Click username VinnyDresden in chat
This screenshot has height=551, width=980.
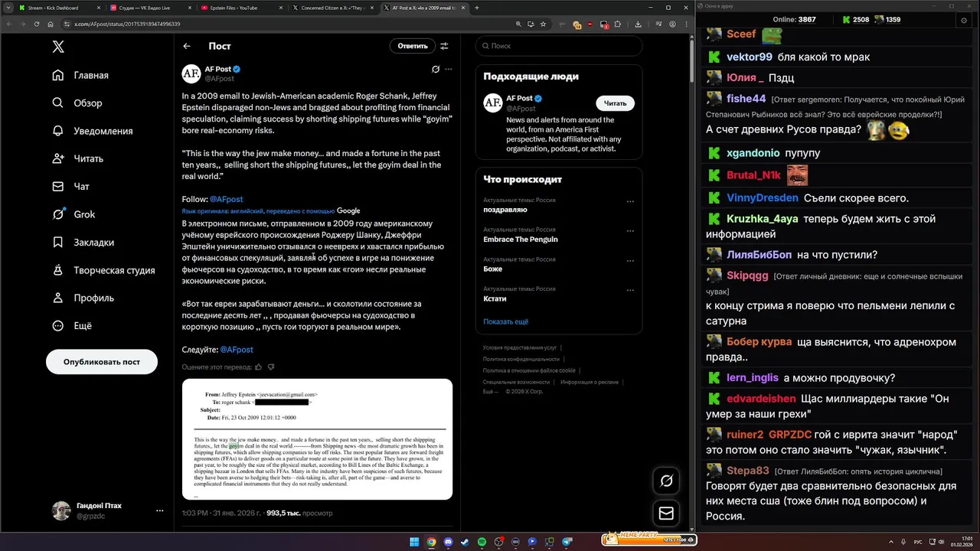(763, 198)
